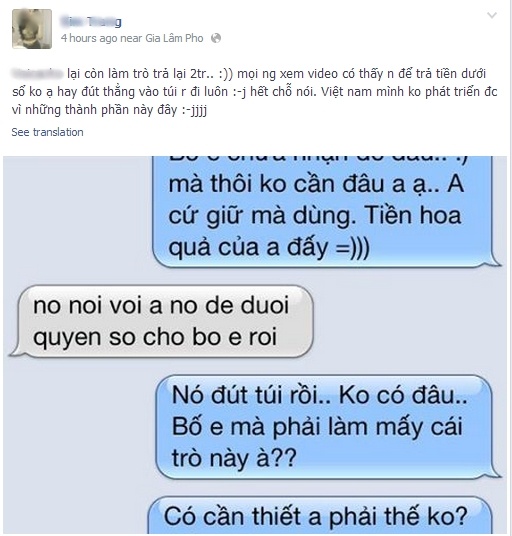Click the blurred poster name at top
This screenshot has width=512, height=536.
pyautogui.click(x=91, y=22)
